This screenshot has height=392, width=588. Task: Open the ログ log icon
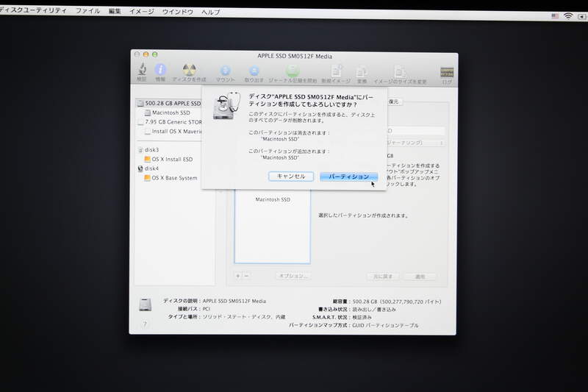pyautogui.click(x=446, y=72)
